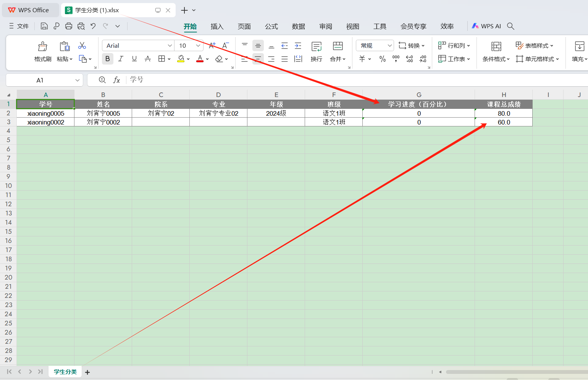Click the insert function fx icon
This screenshot has height=380, width=588.
coord(116,80)
